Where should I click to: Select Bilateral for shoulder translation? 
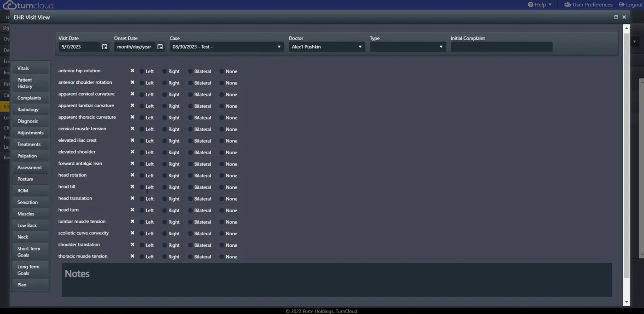[190, 245]
